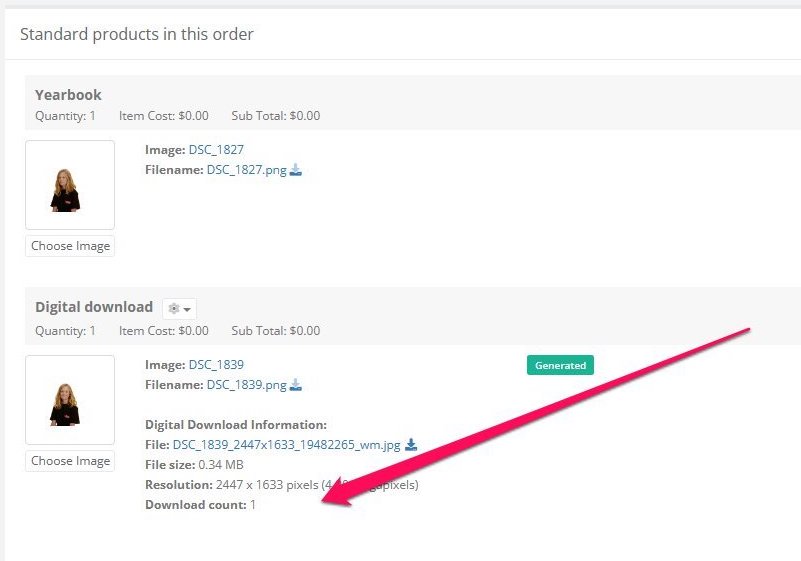Click the DSC_1827.png filename link
This screenshot has height=561, width=801.
coord(246,170)
